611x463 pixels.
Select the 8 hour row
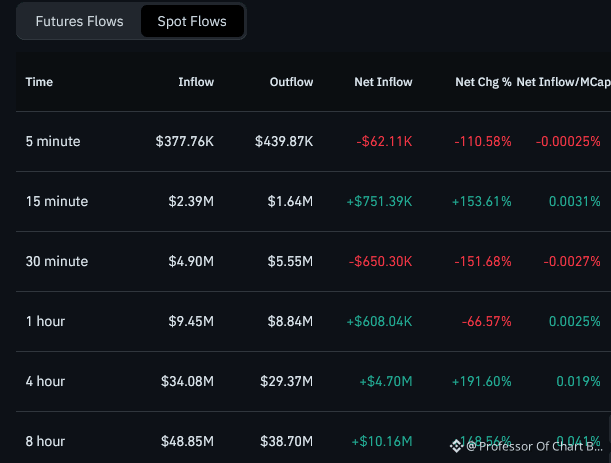tap(313, 438)
